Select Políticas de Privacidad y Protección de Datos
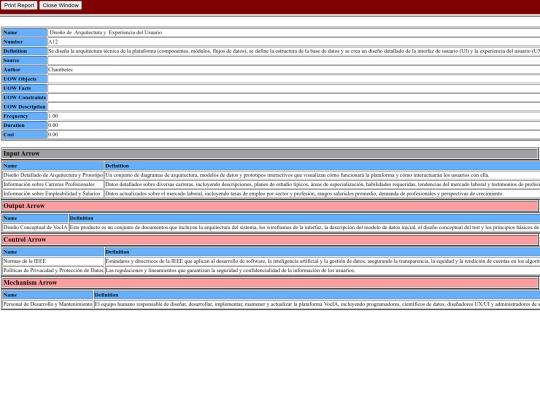Image resolution: width=540 pixels, height=405 pixels. (53, 271)
